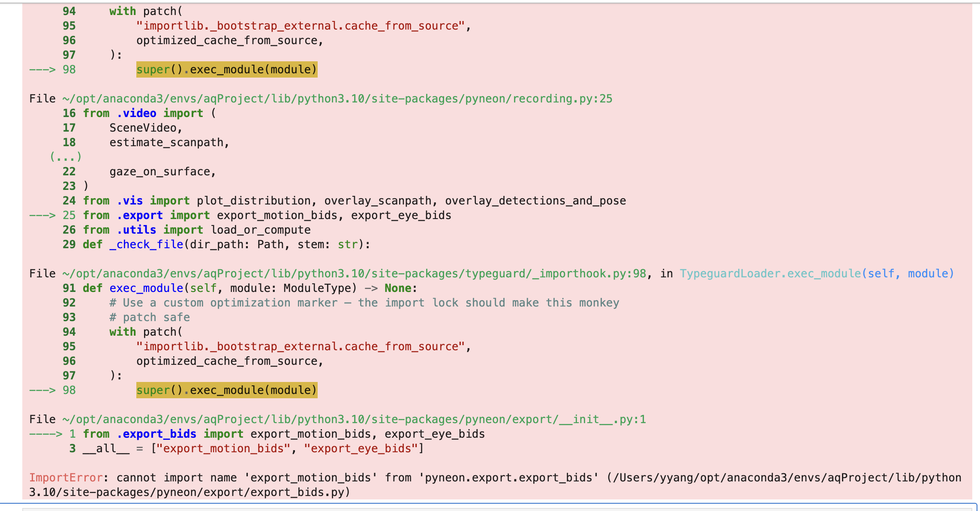Click the __all__ assignment on line 3
Viewport: 980px width, 511px height.
pyautogui.click(x=106, y=448)
